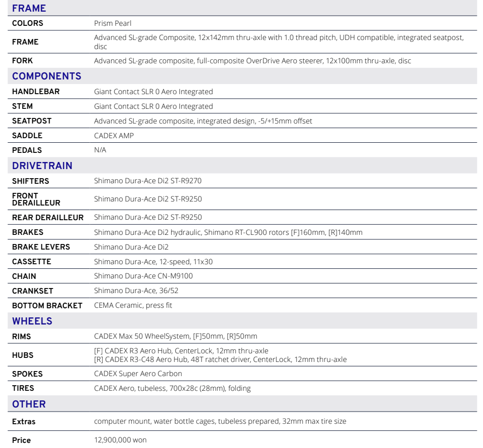Select the '12-speed, 11x30' cassette value
483x448 pixels.
(x=153, y=262)
